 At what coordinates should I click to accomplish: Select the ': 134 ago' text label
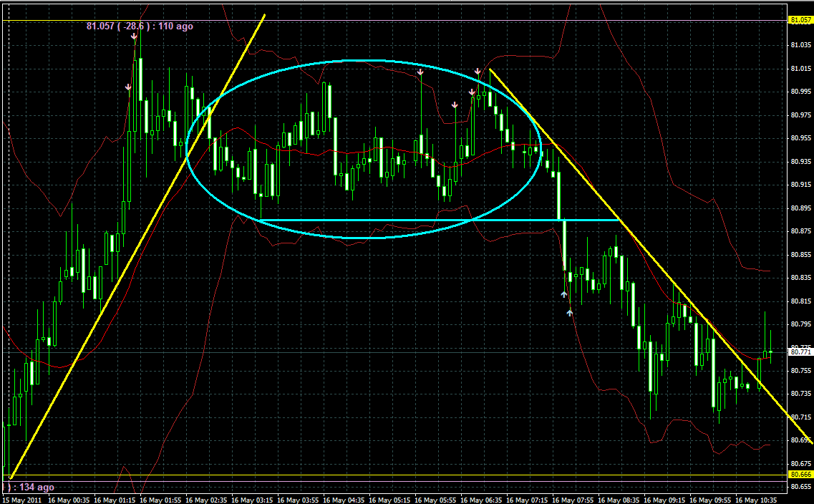(x=29, y=487)
